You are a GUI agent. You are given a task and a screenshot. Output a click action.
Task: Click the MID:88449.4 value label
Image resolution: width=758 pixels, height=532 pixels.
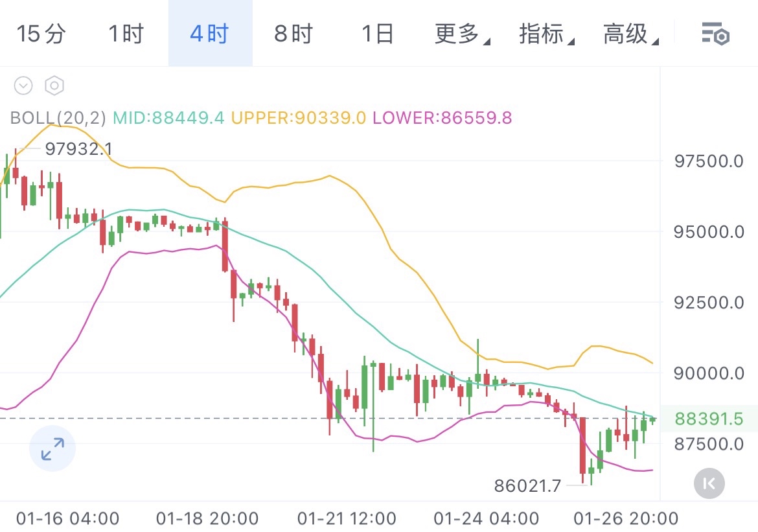point(168,118)
